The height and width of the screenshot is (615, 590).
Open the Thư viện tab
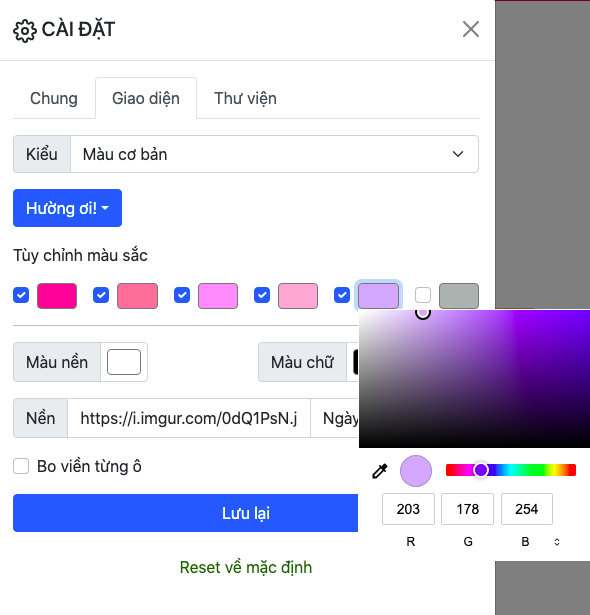point(245,98)
